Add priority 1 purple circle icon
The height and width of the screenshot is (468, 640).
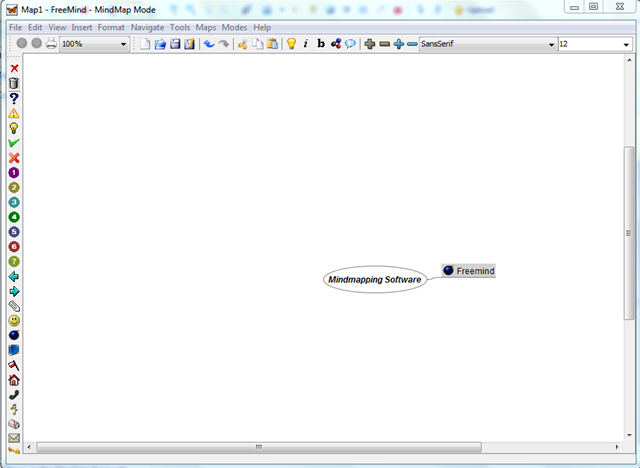point(14,173)
